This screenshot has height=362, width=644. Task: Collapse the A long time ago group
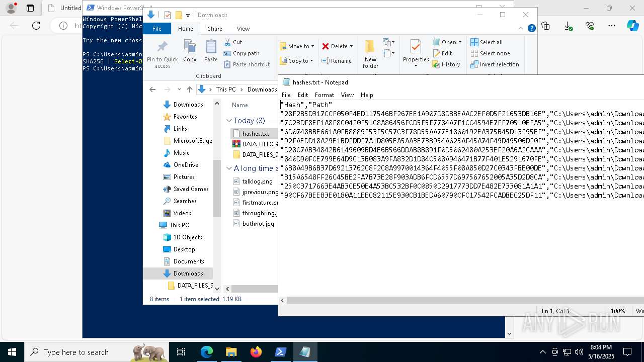click(229, 168)
